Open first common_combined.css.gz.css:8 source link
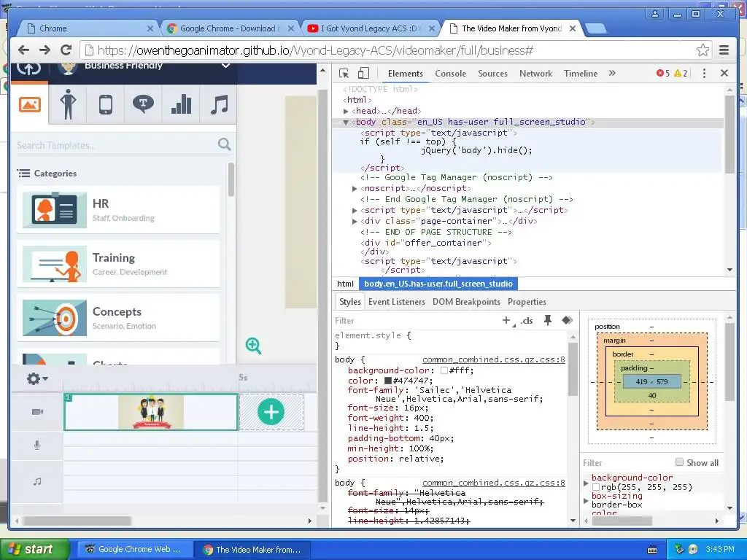Screen dimensions: 747x560 click(x=494, y=359)
